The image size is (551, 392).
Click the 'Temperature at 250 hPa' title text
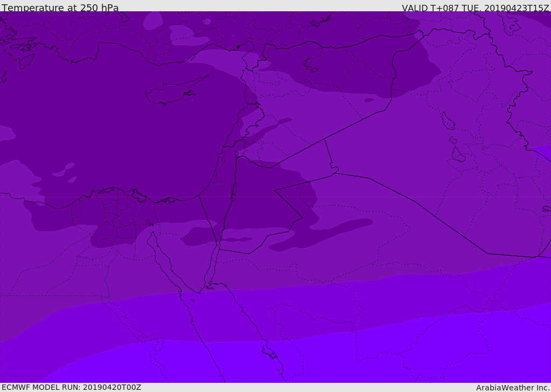(x=60, y=8)
